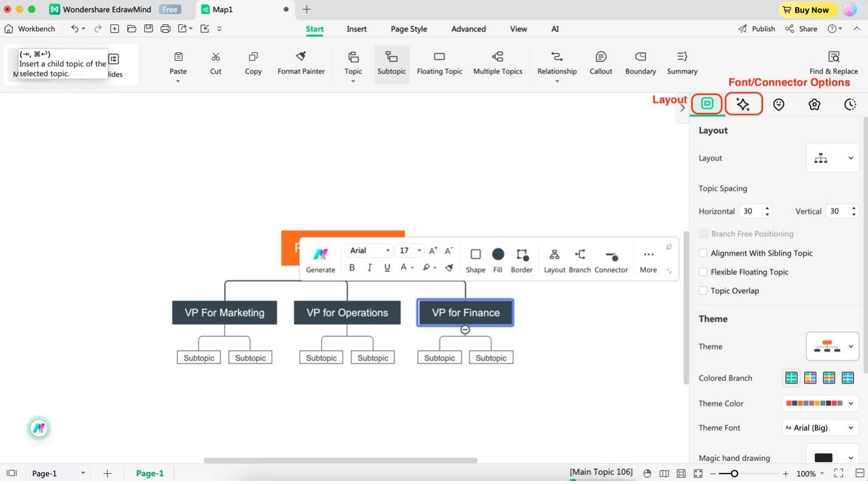
Task: Enable Flexible Floating Topic checkbox
Action: 703,272
